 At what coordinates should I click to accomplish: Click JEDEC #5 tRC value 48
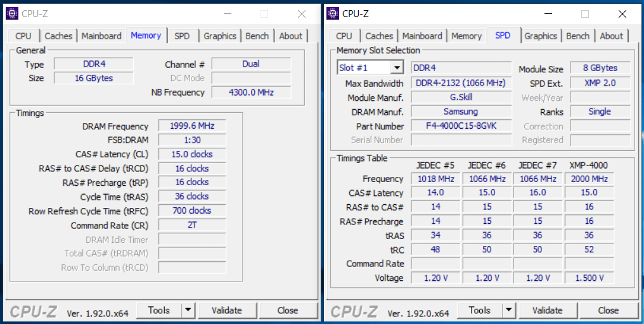point(435,249)
